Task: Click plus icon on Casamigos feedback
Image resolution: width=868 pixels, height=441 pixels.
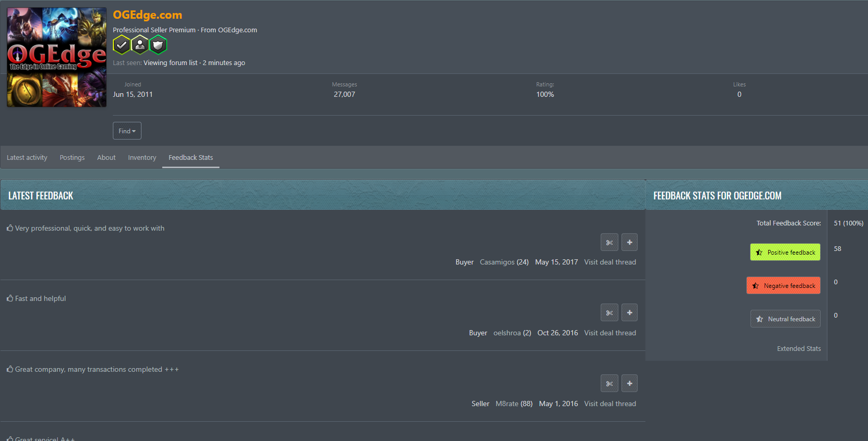Action: coord(629,242)
